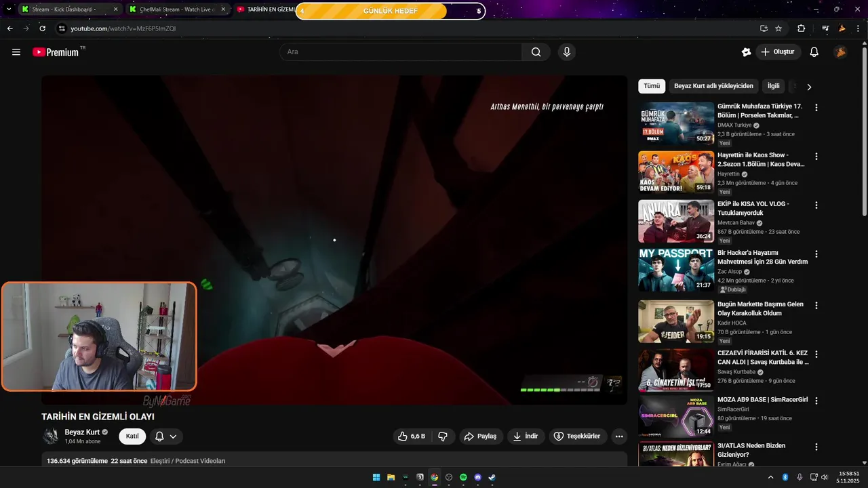The width and height of the screenshot is (868, 488).
Task: Open Steam from the taskbar
Action: pyautogui.click(x=492, y=477)
